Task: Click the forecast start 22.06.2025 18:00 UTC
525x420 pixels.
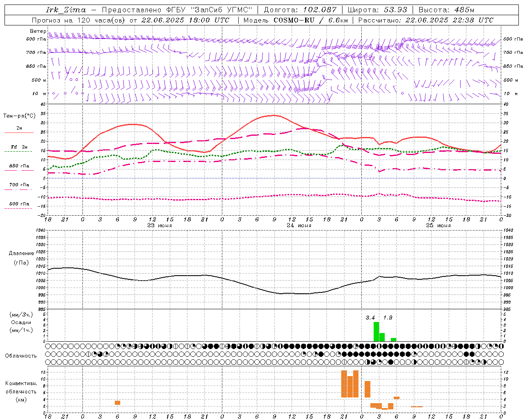Action: click(x=185, y=20)
